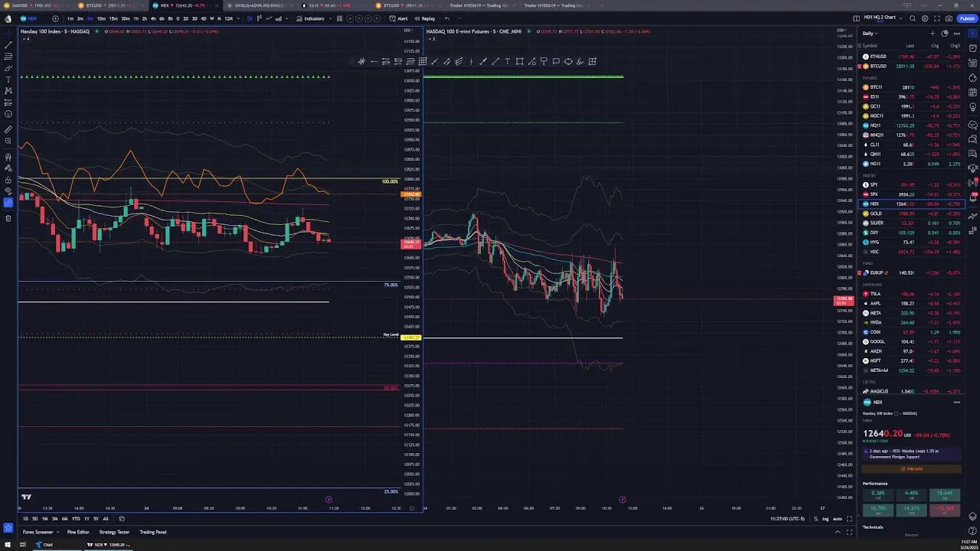Viewport: 980px width, 551px height.
Task: Select the 1m timeframe in top toolbar
Action: [70, 18]
